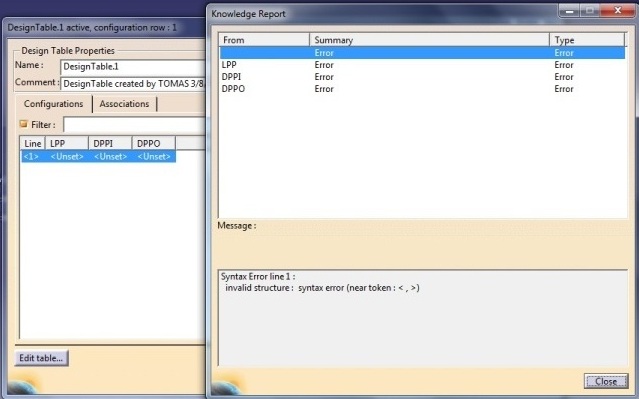Screen dimensions: 639x399
Task: Click the Line column header
Action: point(33,143)
